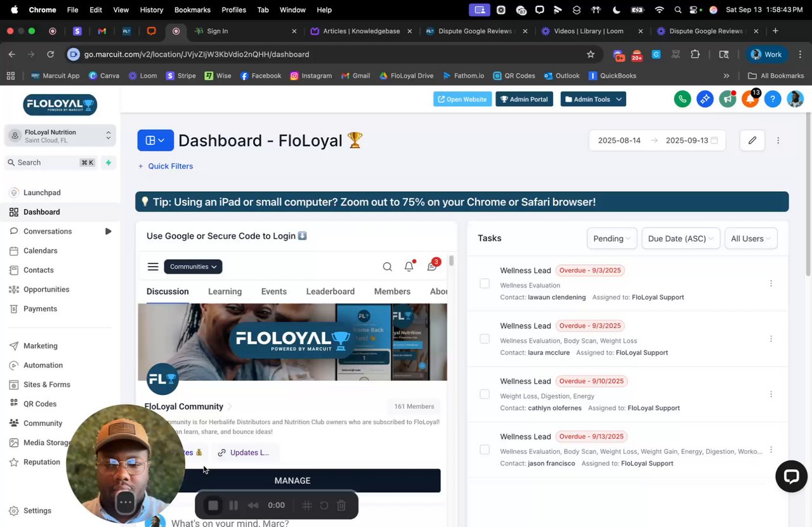Open three-dot menu for laura mcclure task
This screenshot has width=812, height=527.
pos(771,339)
